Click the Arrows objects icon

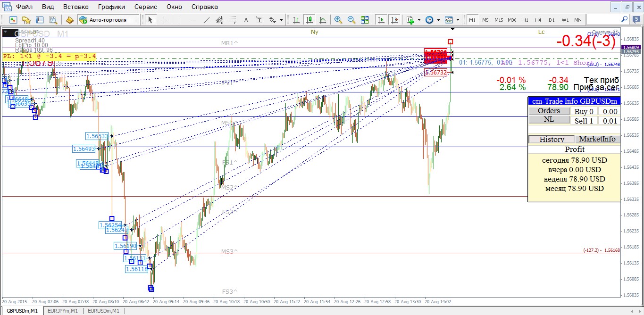pos(273,20)
